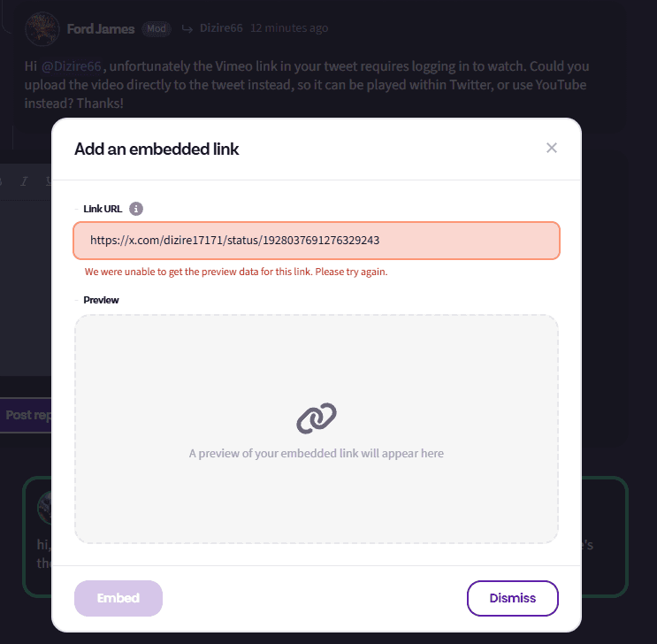Click the chain link preview icon
This screenshot has width=657, height=644.
[317, 418]
